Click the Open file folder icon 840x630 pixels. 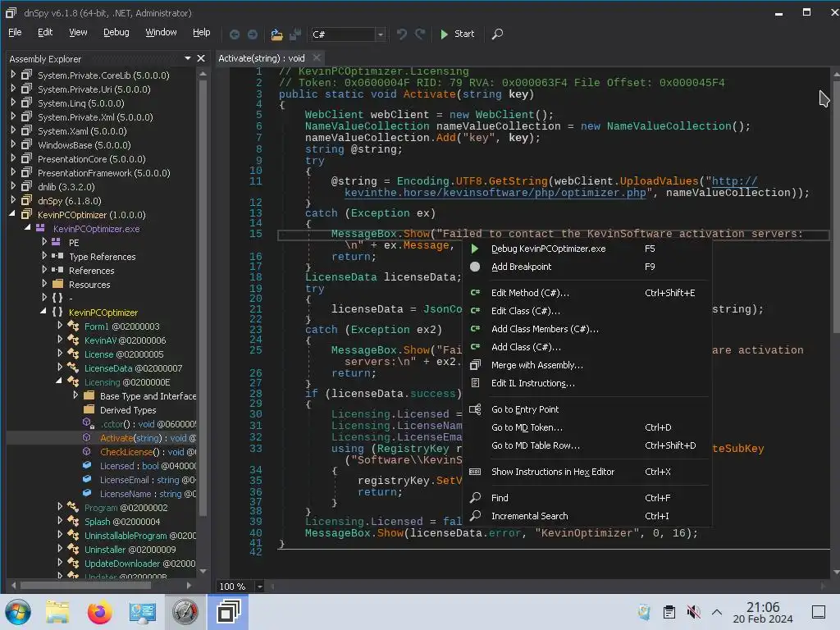276,34
